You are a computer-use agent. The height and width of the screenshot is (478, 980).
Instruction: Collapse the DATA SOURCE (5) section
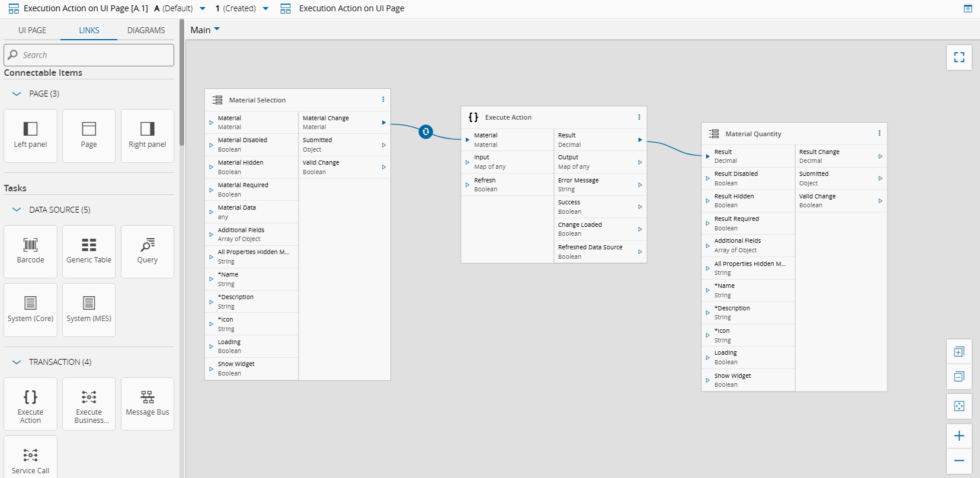pos(17,210)
